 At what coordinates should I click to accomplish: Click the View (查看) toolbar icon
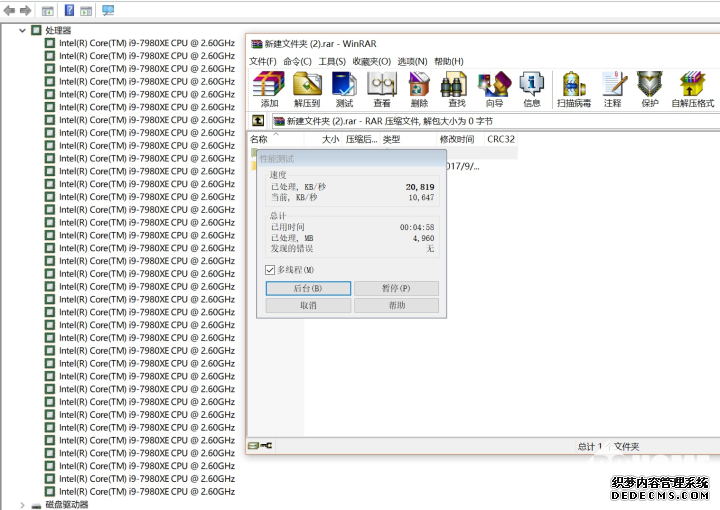(382, 90)
